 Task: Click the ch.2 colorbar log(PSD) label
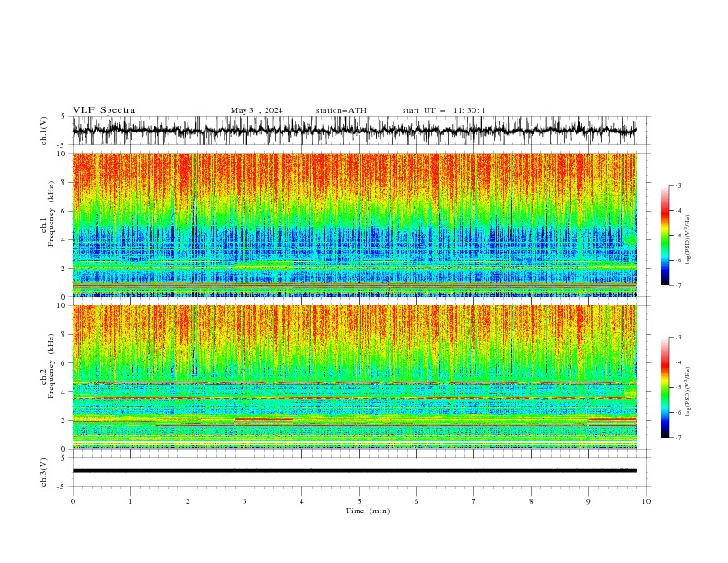click(x=688, y=391)
